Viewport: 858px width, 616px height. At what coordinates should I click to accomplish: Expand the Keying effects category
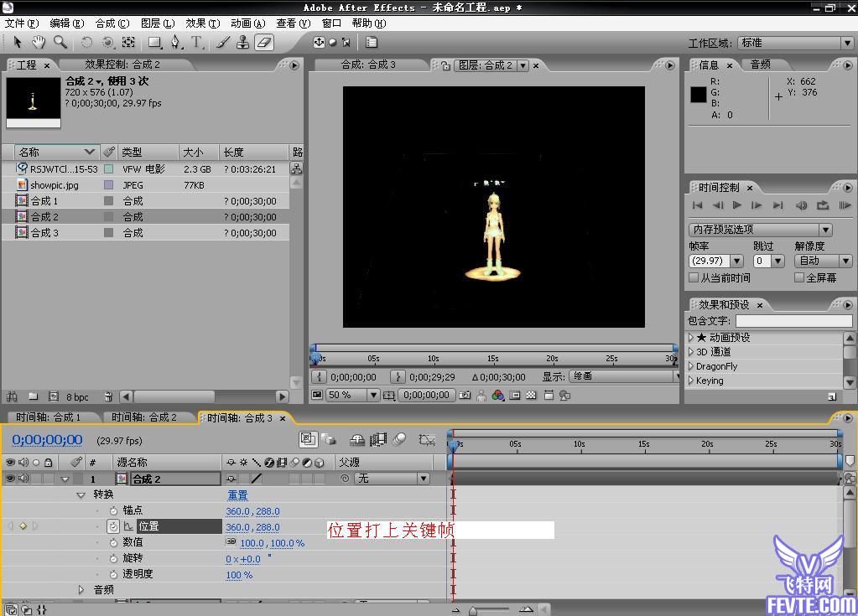click(691, 380)
